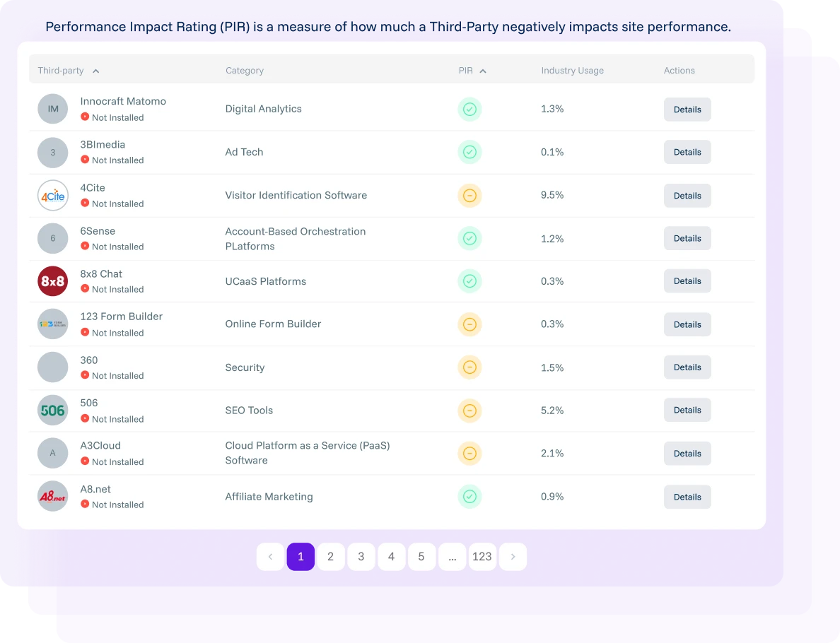Click the 2.1% industry usage value

pyautogui.click(x=552, y=453)
